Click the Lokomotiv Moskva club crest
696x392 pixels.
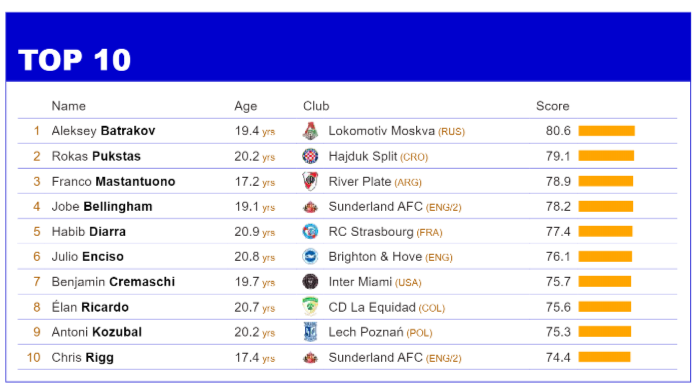click(310, 131)
